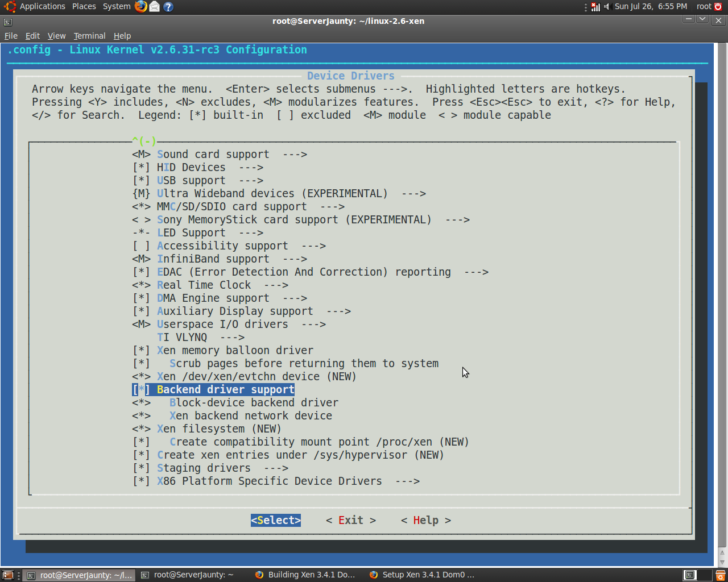The width and height of the screenshot is (728, 582).
Task: Expand InfiniBand support submenu arrow
Action: [295, 259]
